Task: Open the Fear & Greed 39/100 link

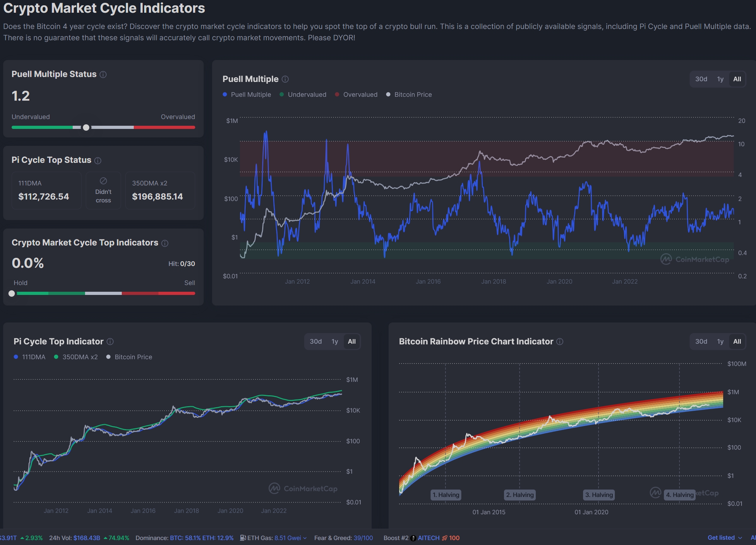Action: click(x=363, y=538)
